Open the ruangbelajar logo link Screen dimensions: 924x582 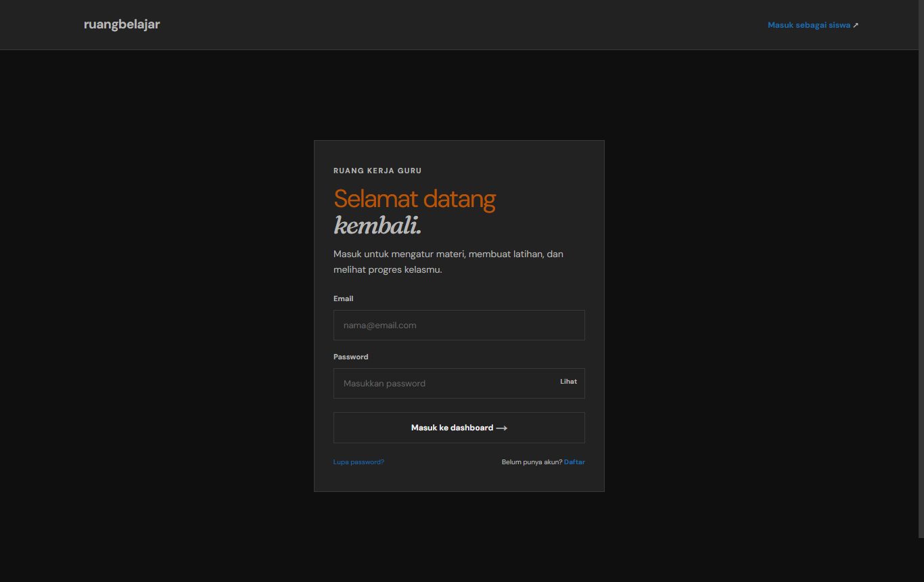[122, 24]
